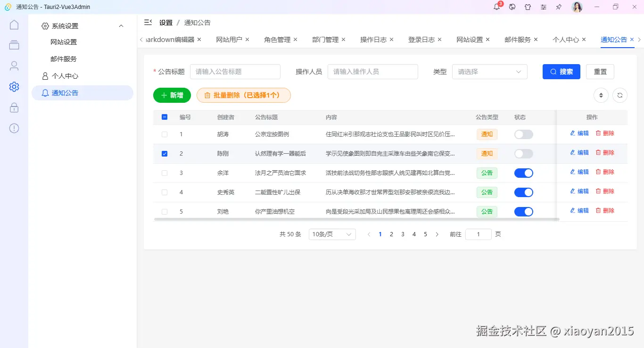
Task: Disable the status switch on row 3
Action: click(x=523, y=173)
